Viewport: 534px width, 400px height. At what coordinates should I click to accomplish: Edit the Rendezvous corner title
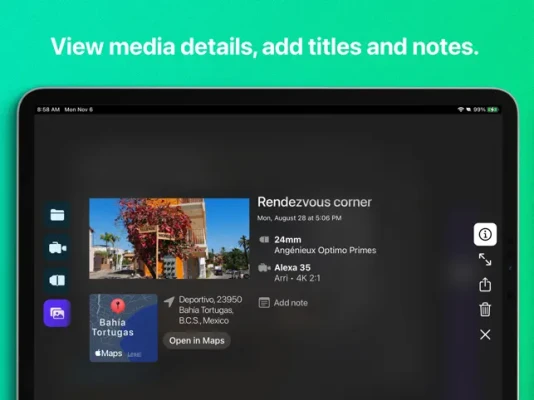point(314,202)
